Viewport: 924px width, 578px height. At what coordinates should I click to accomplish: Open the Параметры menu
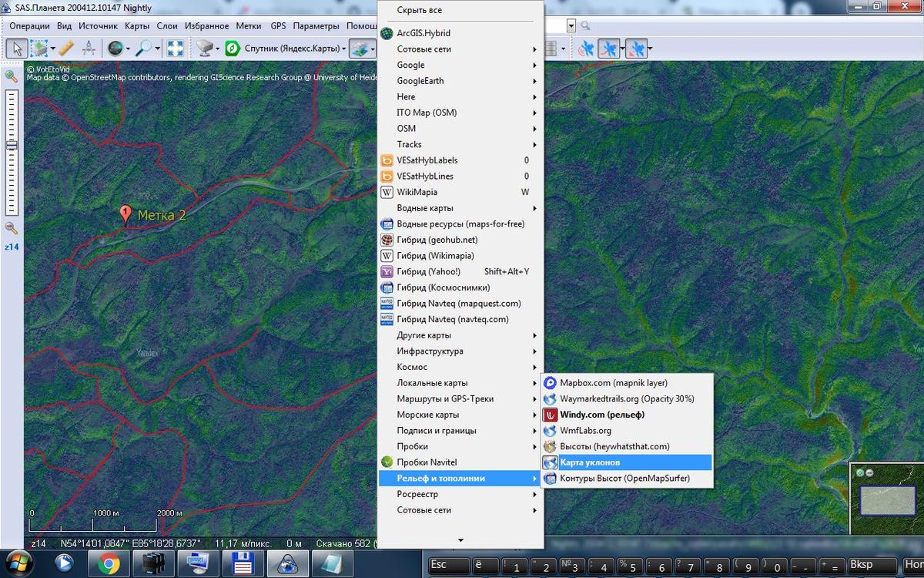tap(316, 25)
